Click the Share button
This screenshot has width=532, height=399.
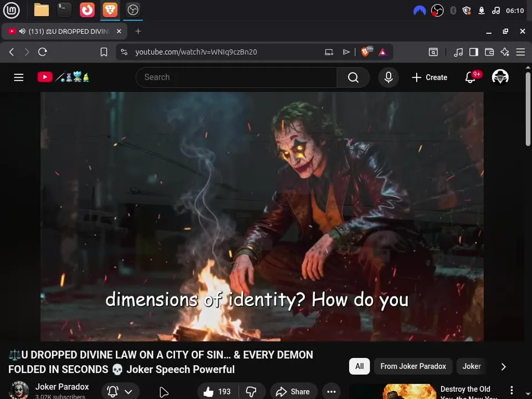[x=294, y=392]
